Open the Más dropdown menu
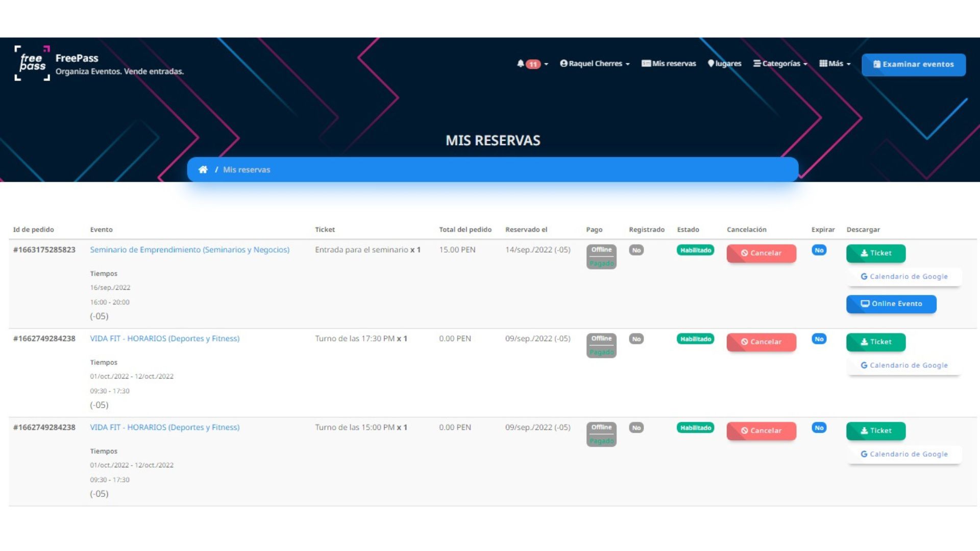 (835, 64)
